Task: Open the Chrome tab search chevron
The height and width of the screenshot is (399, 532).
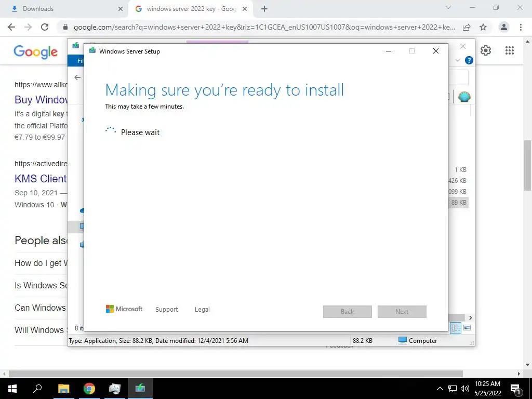Action: click(448, 7)
